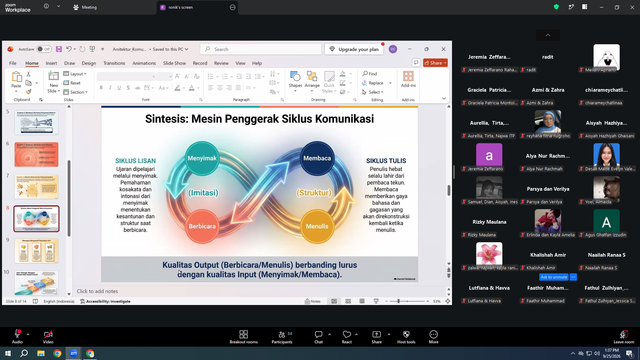Click Leave room in Zoom
Viewport: 640px width, 360px height.
624,337
